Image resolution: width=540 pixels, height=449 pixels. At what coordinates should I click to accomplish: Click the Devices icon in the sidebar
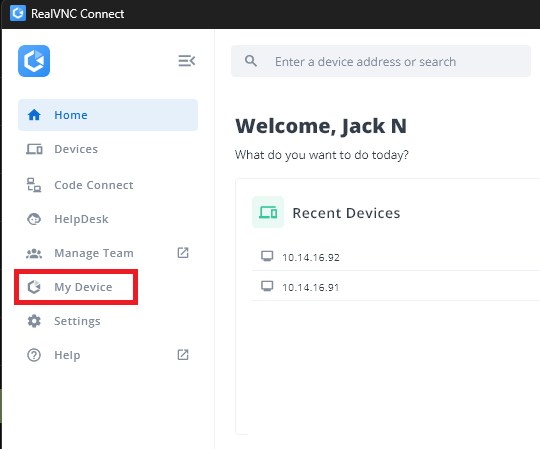[x=34, y=149]
